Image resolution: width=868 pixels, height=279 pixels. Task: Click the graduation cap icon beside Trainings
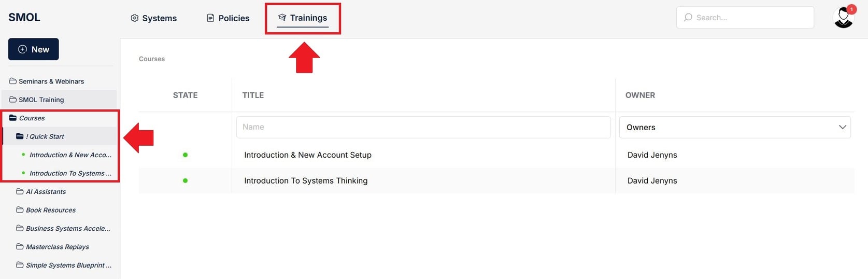pyautogui.click(x=282, y=18)
